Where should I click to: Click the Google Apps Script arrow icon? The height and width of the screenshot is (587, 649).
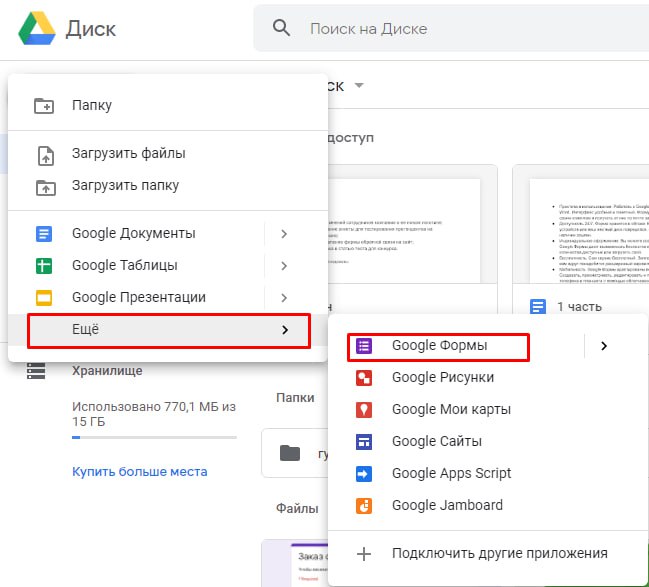click(x=364, y=474)
